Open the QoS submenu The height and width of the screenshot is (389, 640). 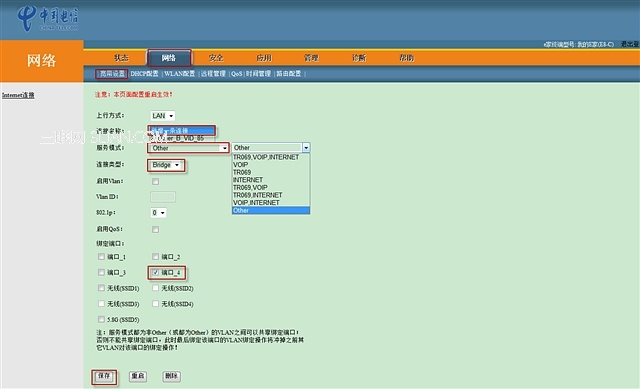tap(237, 74)
